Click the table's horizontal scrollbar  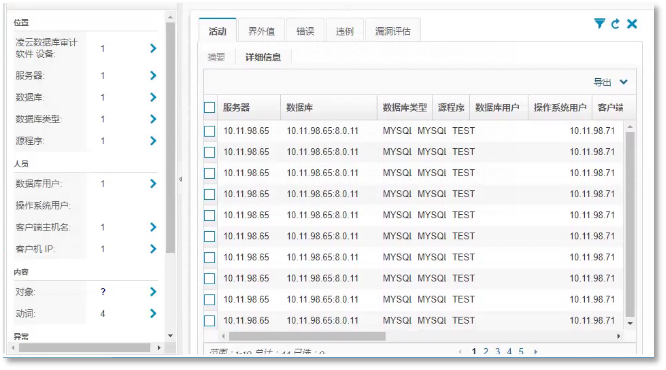307,336
